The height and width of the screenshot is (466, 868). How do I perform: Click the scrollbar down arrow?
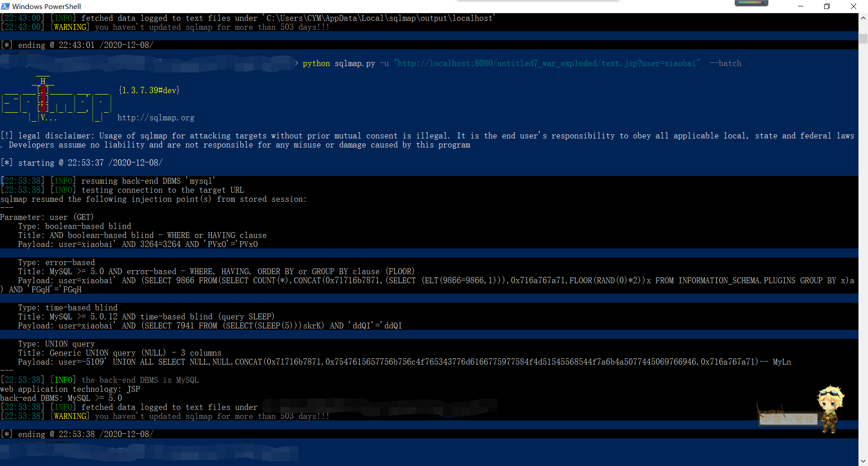pyautogui.click(x=863, y=461)
